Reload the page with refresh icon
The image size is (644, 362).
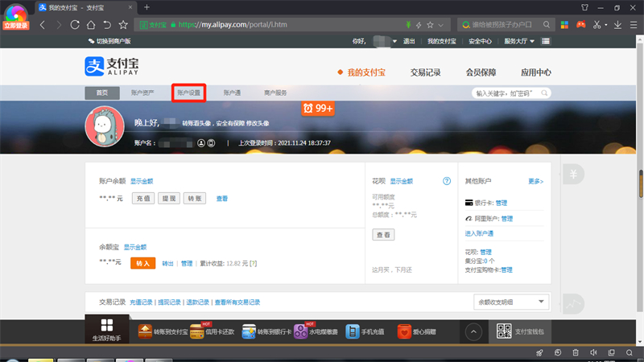pyautogui.click(x=75, y=25)
